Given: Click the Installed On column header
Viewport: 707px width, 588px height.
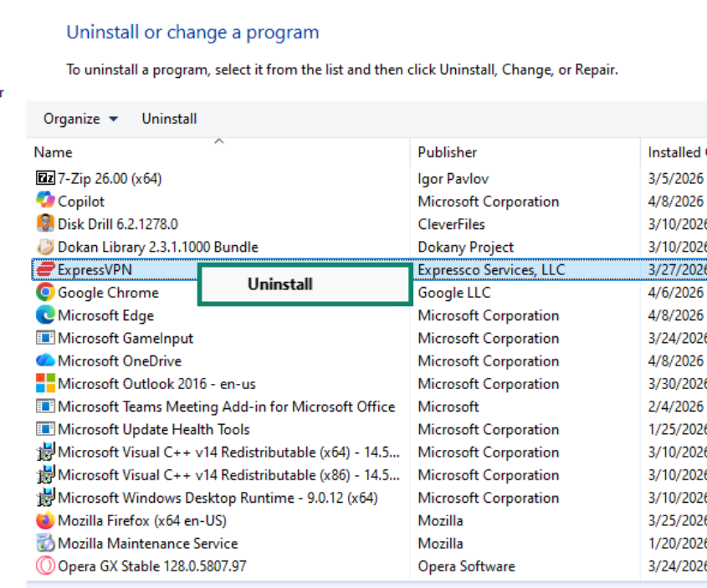Looking at the screenshot, I should (674, 152).
